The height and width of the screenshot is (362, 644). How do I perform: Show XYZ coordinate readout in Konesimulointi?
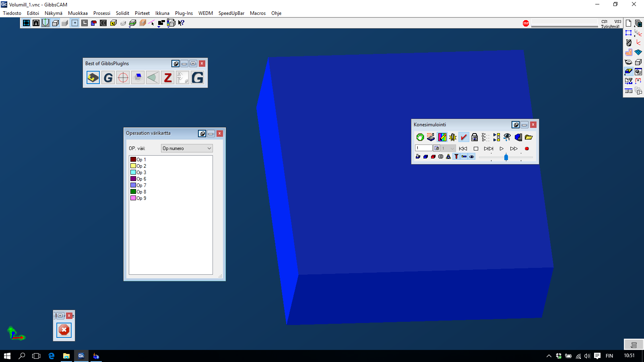[485, 137]
